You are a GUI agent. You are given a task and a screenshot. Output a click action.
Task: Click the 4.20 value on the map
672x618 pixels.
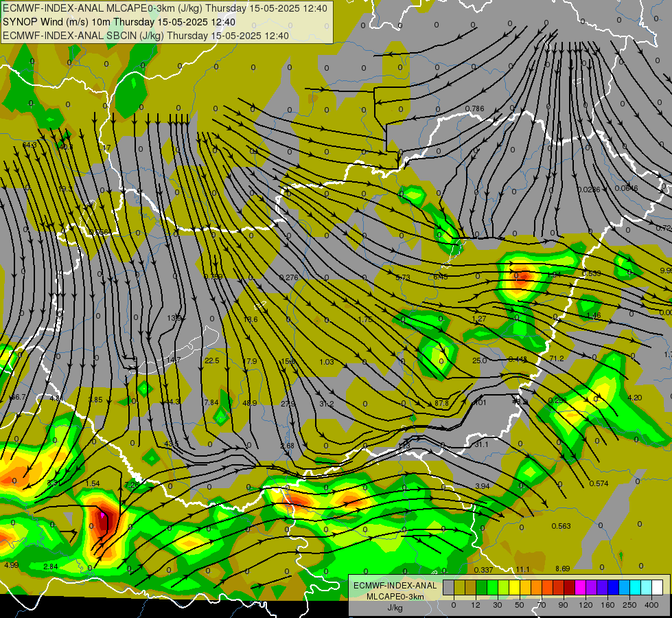tap(634, 398)
